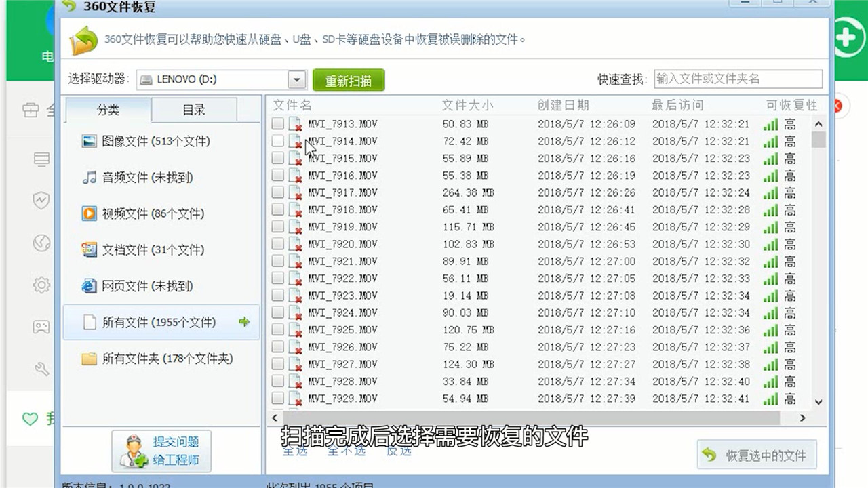The image size is (868, 488).
Task: Select the 视频文件 video files category
Action: point(140,213)
